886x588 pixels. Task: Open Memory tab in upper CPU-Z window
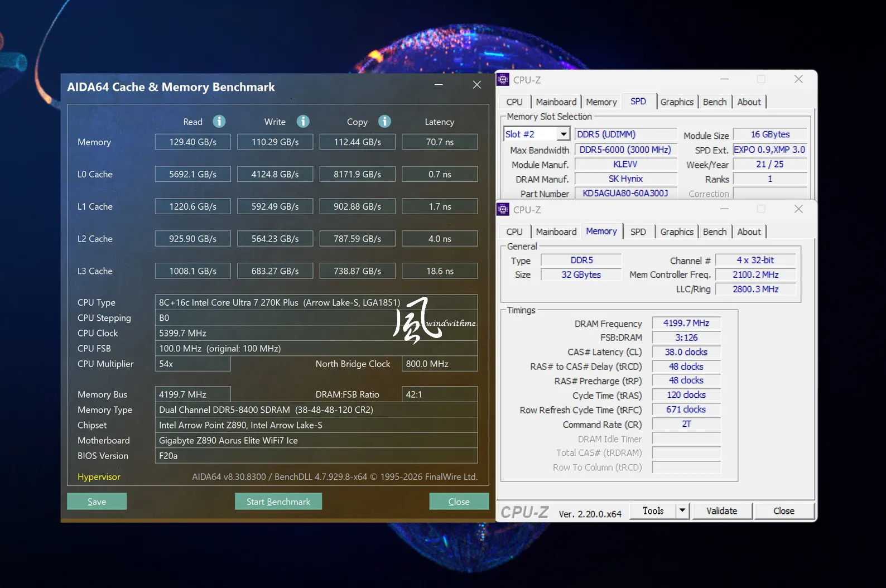tap(601, 102)
